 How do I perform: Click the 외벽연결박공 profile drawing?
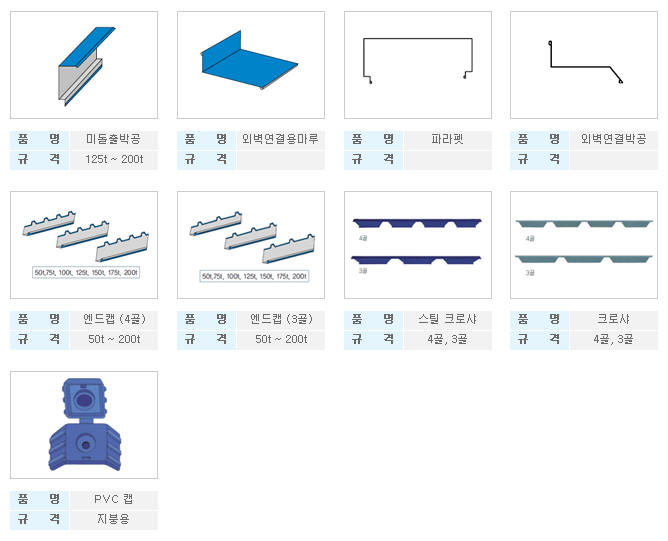click(x=584, y=65)
